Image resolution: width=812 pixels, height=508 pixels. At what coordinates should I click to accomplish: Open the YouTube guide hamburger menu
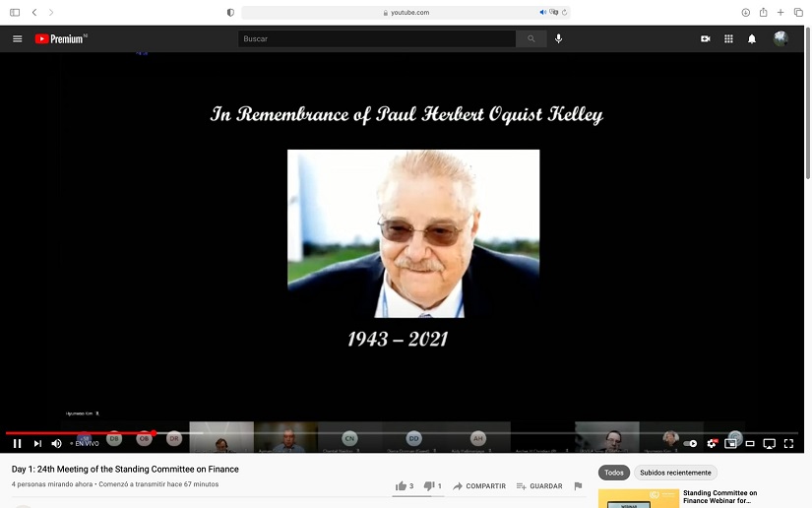click(17, 38)
